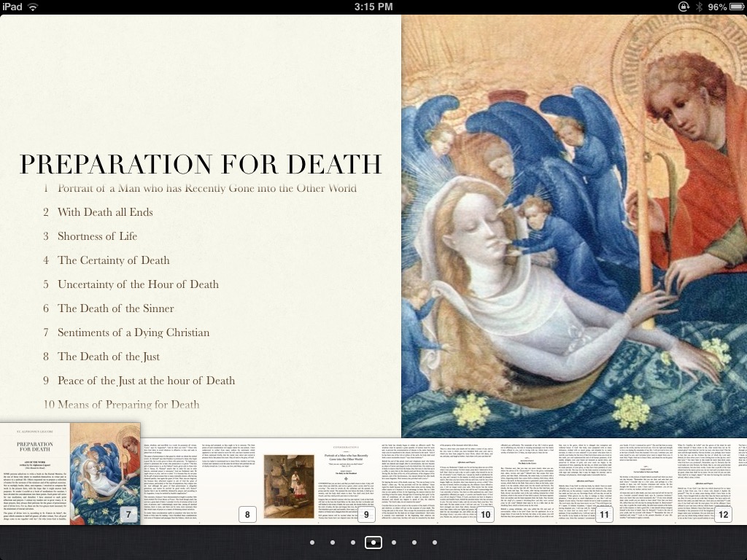This screenshot has height=560, width=747.
Task: Go to chapter Shortness of Life
Action: coord(90,236)
